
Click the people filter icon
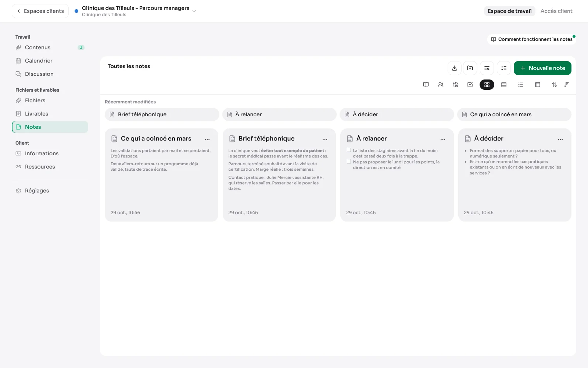pos(441,85)
